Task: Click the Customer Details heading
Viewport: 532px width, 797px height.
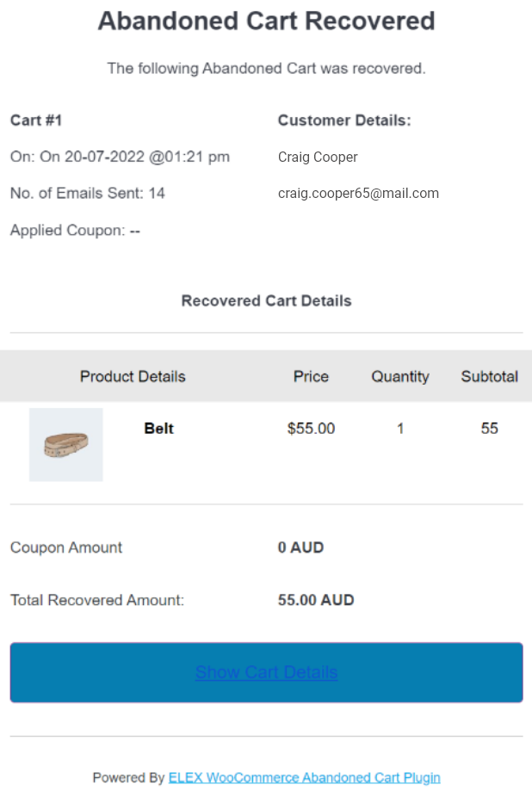Action: pyautogui.click(x=344, y=120)
